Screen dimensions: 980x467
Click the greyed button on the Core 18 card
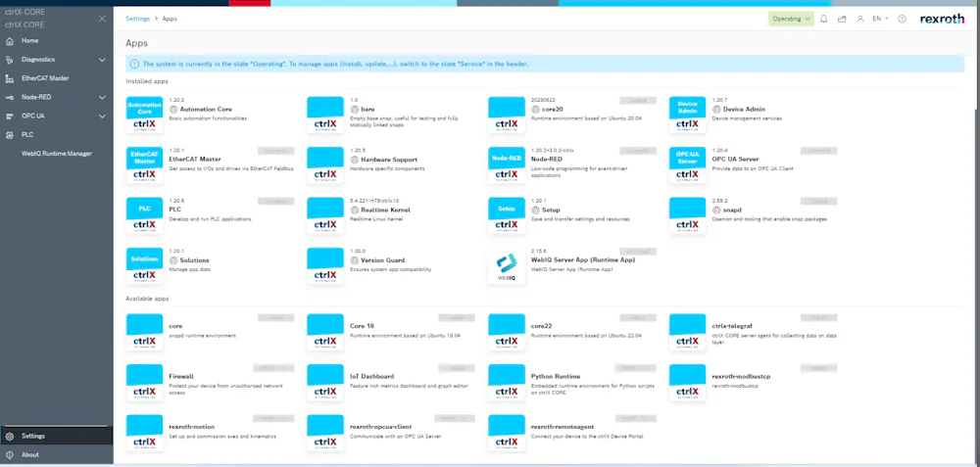[457, 318]
